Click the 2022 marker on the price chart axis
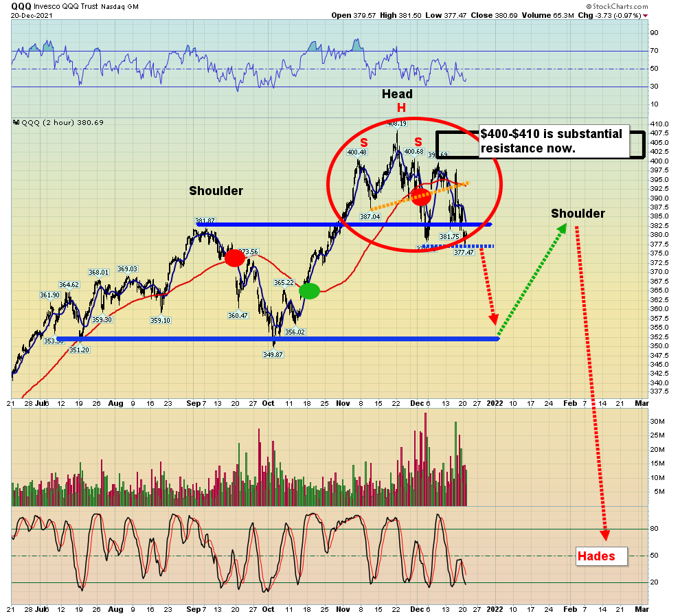680x616 pixels. pyautogui.click(x=495, y=404)
